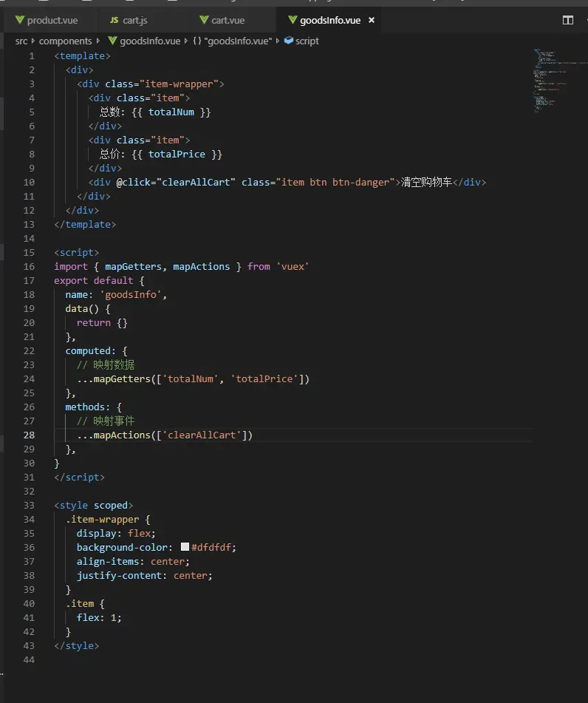588x703 pixels.
Task: Click the 映射数据 comment
Action: pyautogui.click(x=106, y=364)
